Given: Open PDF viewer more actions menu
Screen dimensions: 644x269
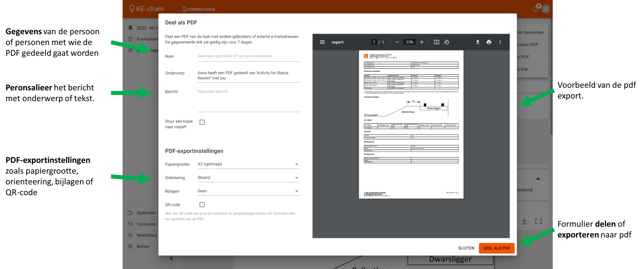Looking at the screenshot, I should (500, 42).
